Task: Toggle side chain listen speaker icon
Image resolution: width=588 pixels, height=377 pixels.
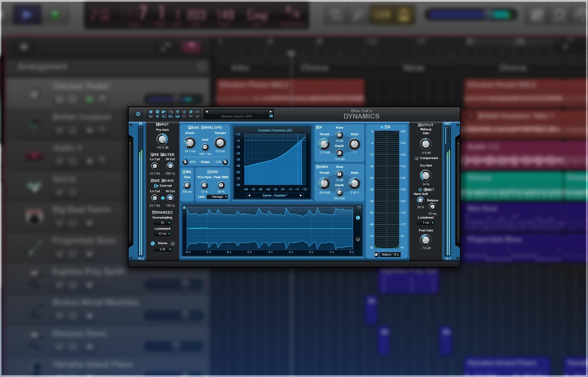Action: coord(163,198)
